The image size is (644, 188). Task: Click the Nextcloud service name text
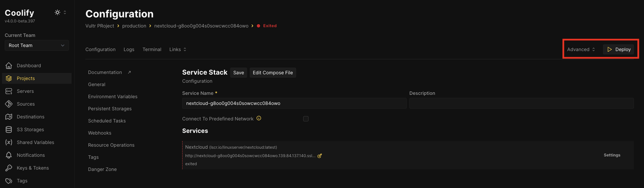click(196, 147)
